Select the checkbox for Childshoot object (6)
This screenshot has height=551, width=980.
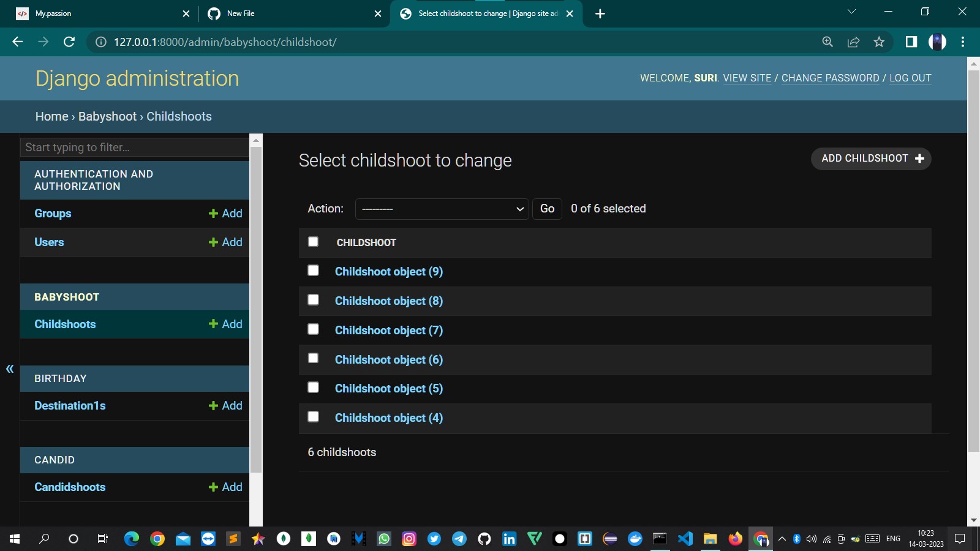tap(313, 358)
